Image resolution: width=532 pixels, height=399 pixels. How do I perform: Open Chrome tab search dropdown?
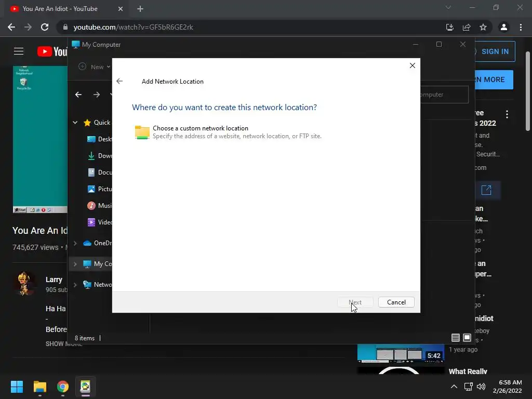pos(448,7)
